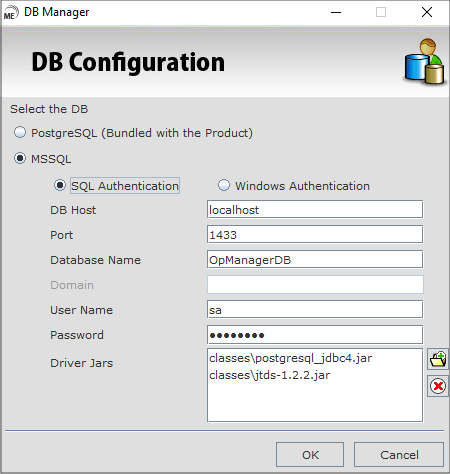The width and height of the screenshot is (450, 474).
Task: Select classes\jtds-1.2.2.jar in driver list
Action: (x=269, y=375)
